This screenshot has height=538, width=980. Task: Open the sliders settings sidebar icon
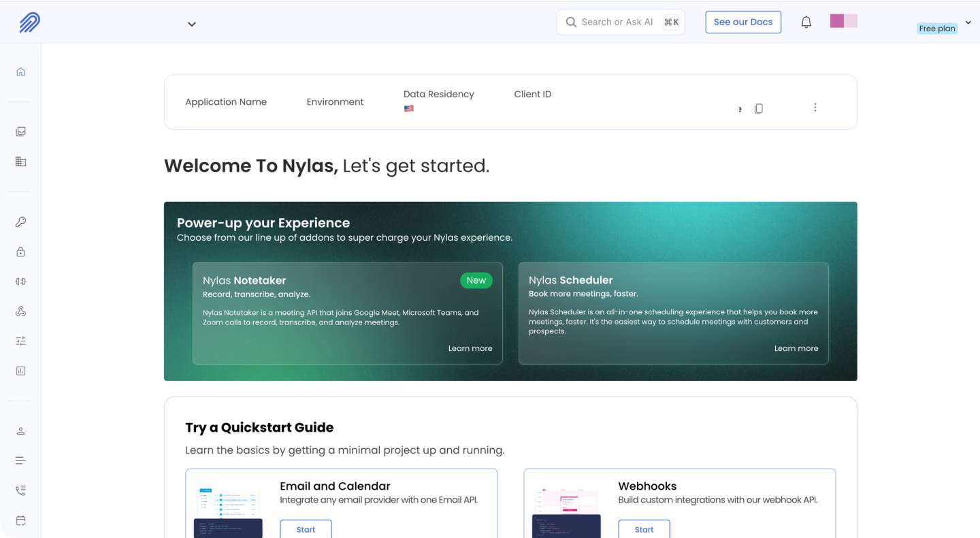click(20, 341)
